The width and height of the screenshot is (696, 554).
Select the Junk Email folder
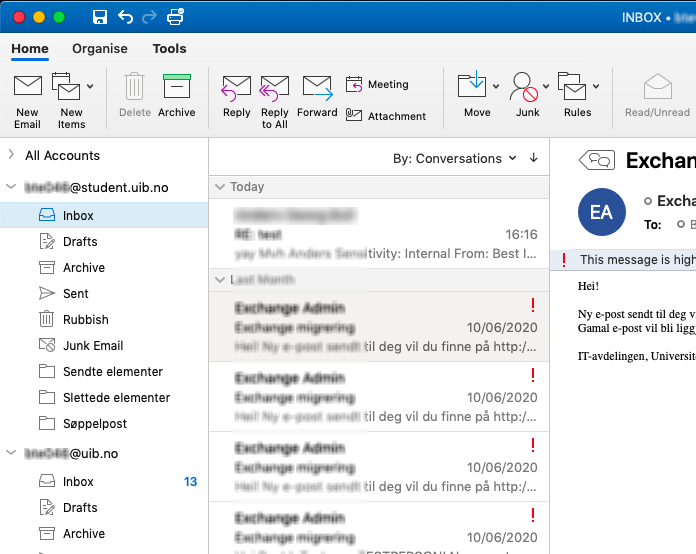93,345
